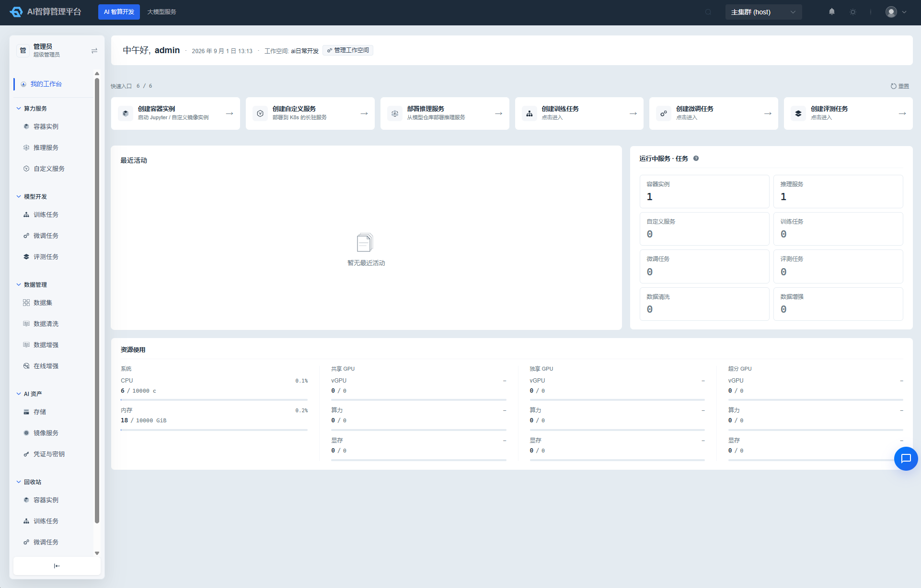This screenshot has width=921, height=588.
Task: Click the 数据增强 icon in the sidebar
Action: tap(26, 345)
